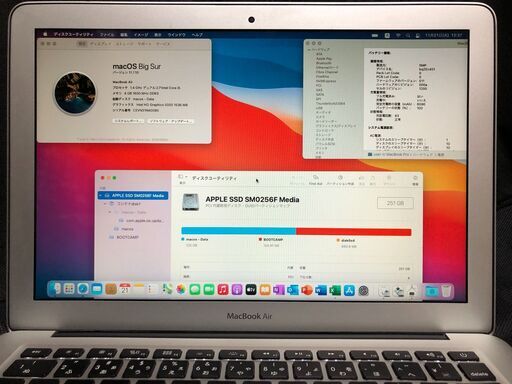Open the Photos app in Dock
The height and width of the screenshot is (384, 512).
181,290
